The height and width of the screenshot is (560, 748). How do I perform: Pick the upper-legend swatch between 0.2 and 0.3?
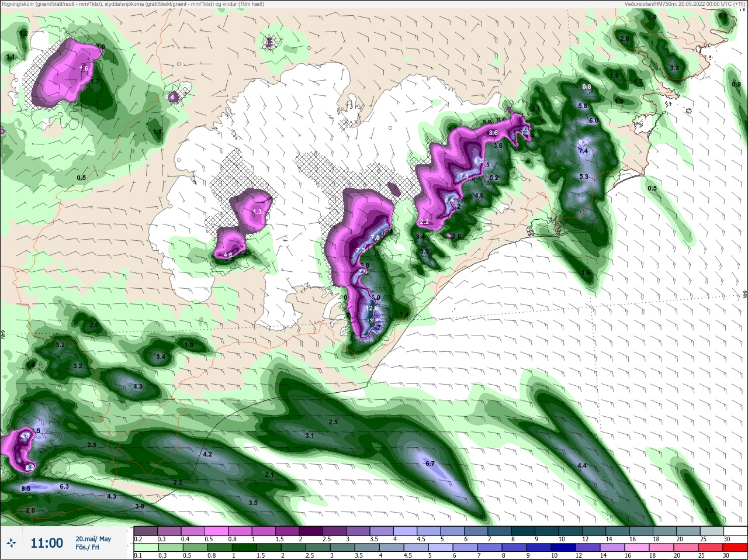146,531
